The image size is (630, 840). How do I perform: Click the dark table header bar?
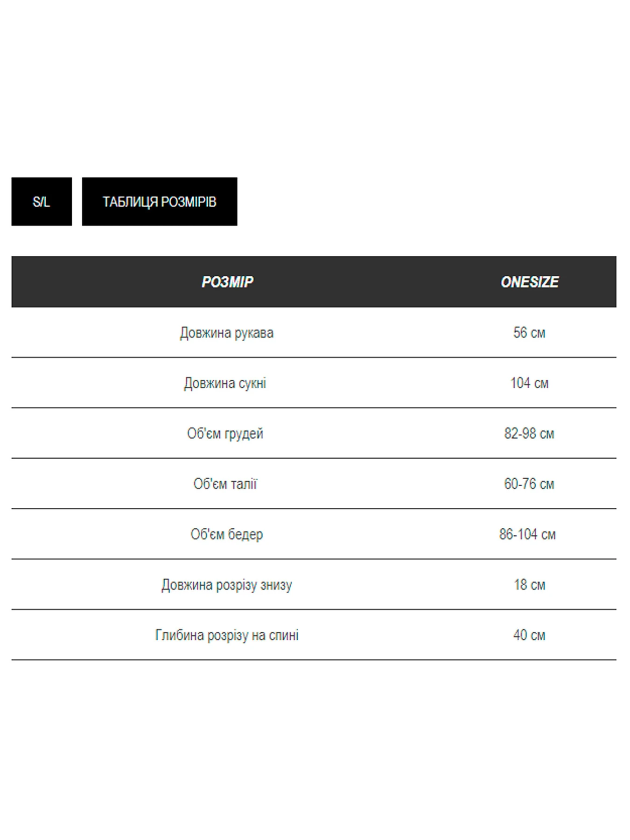(x=314, y=281)
